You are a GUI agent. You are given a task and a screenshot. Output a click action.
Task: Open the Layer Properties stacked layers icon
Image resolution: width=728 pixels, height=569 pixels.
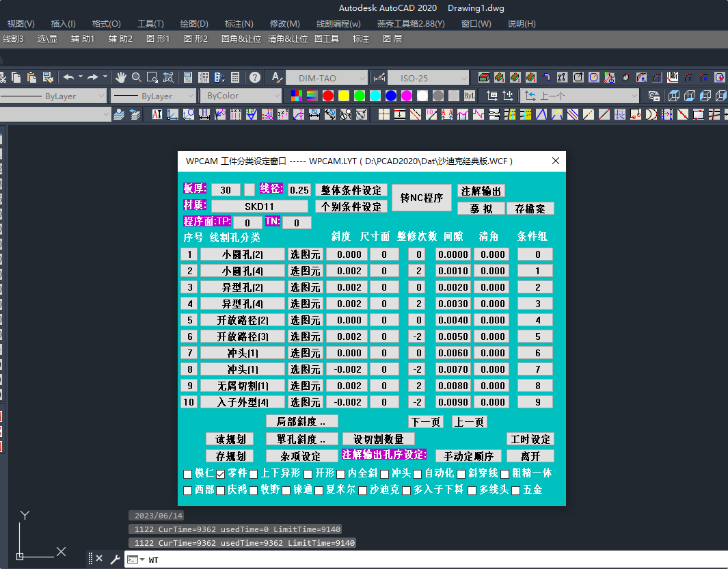120,114
